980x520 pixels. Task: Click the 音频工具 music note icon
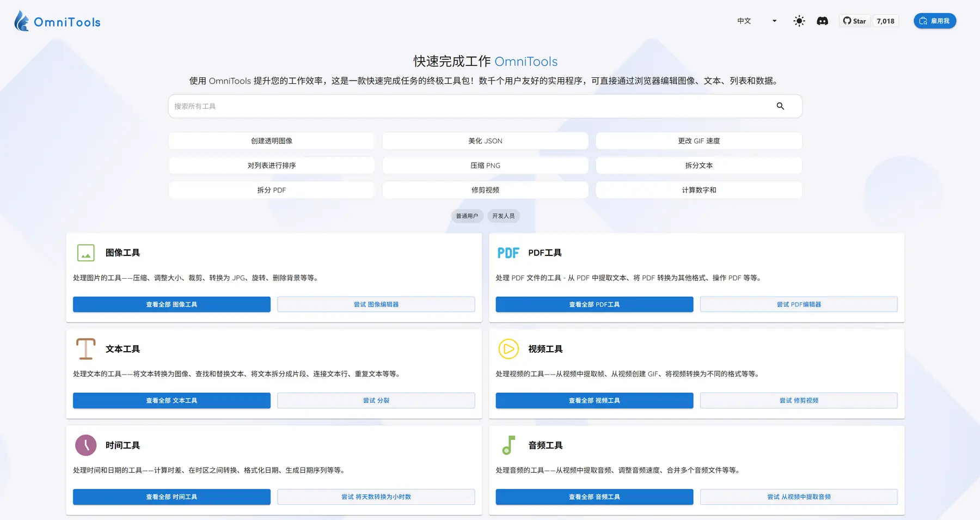coord(509,445)
